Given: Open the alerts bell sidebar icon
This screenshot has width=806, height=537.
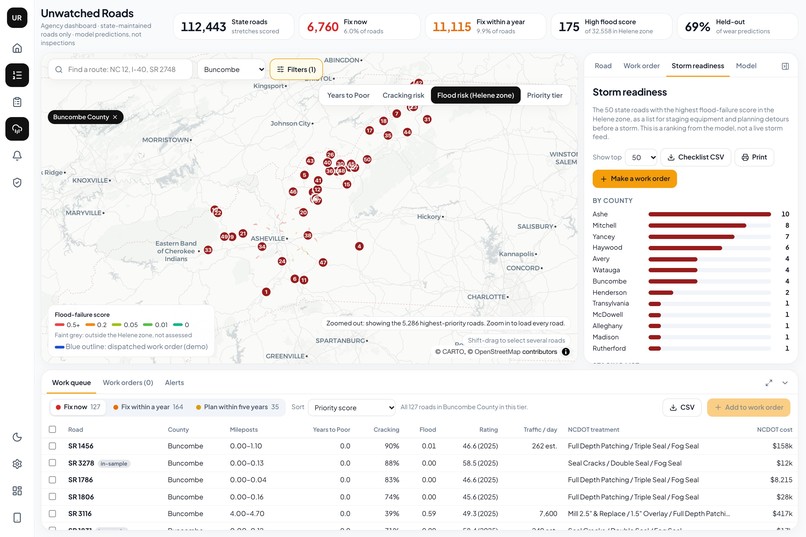Looking at the screenshot, I should tap(17, 156).
